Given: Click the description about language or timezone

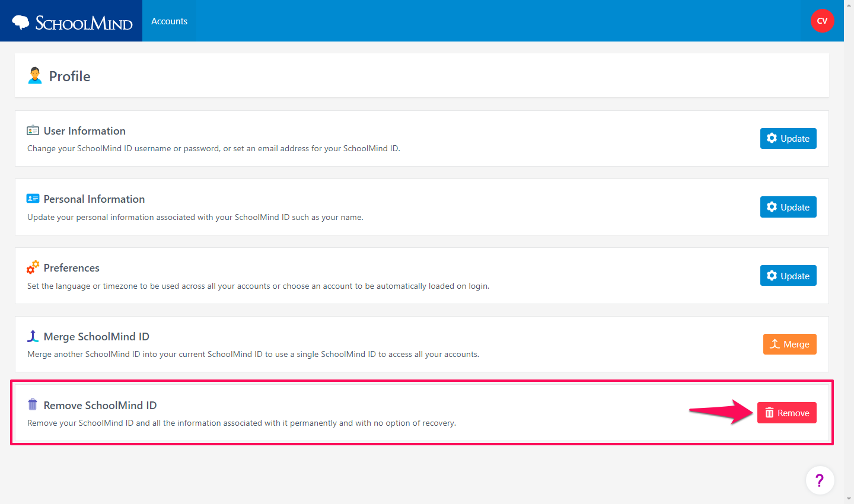Looking at the screenshot, I should 258,286.
